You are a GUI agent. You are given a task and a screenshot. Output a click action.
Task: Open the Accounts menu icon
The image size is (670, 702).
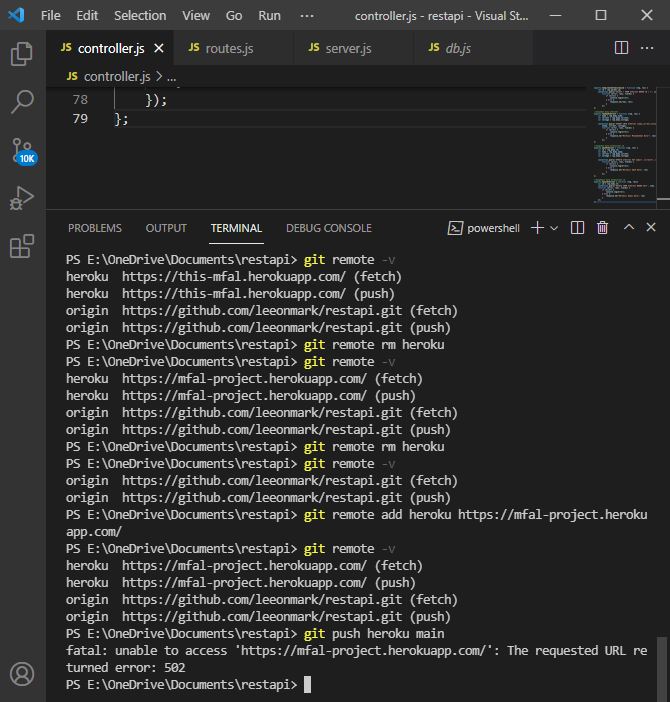point(21,674)
